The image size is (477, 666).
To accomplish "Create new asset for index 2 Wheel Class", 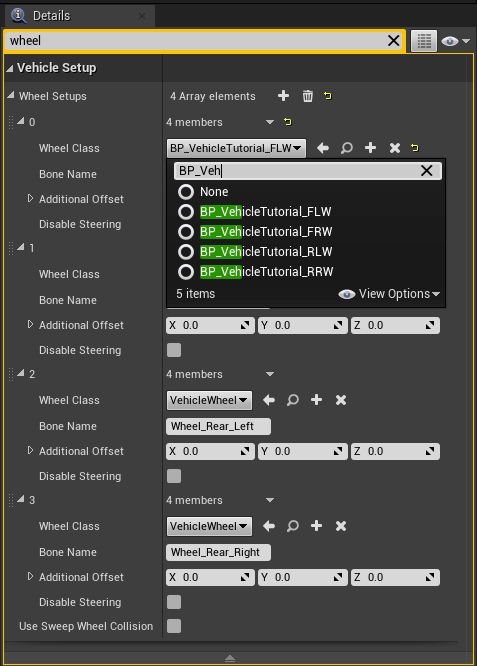I will pos(316,400).
